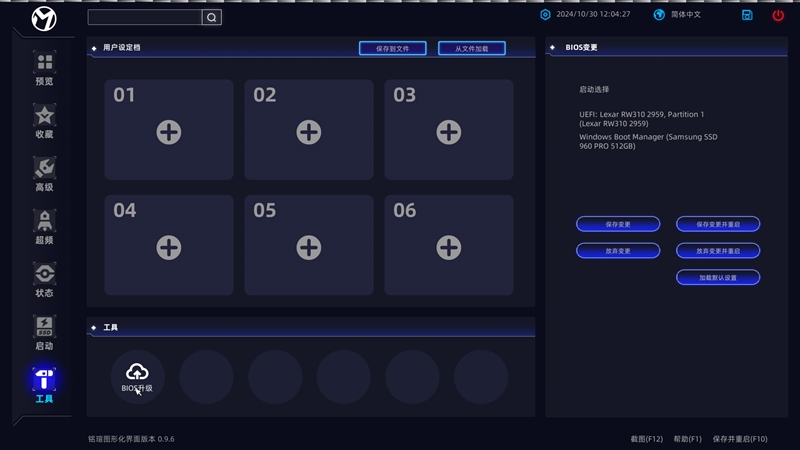Open the 简体中文 language selector

point(678,15)
